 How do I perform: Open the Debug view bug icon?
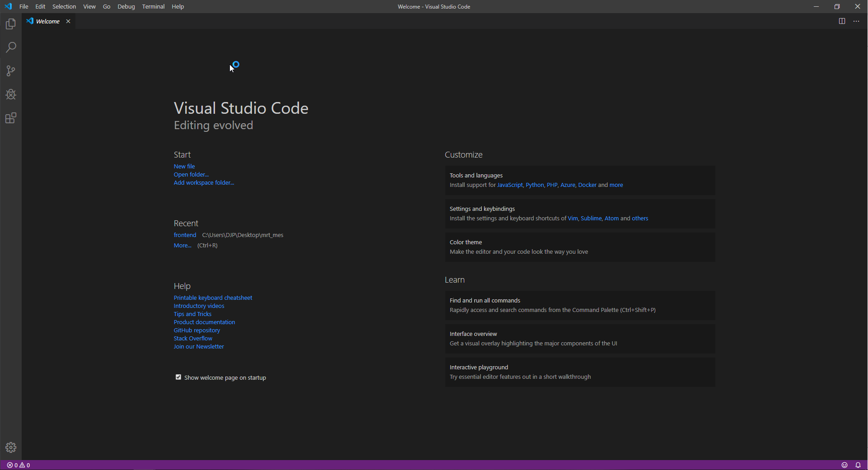tap(11, 94)
